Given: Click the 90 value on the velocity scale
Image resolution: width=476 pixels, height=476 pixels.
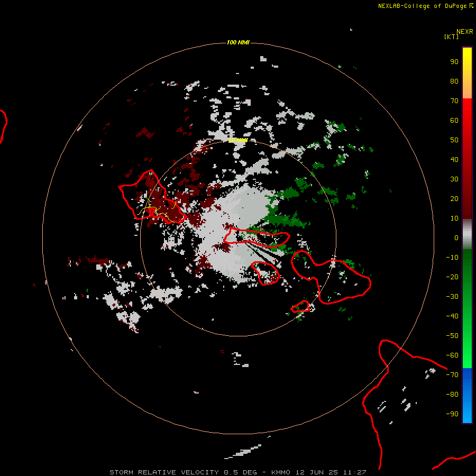Looking at the screenshot, I should (454, 62).
